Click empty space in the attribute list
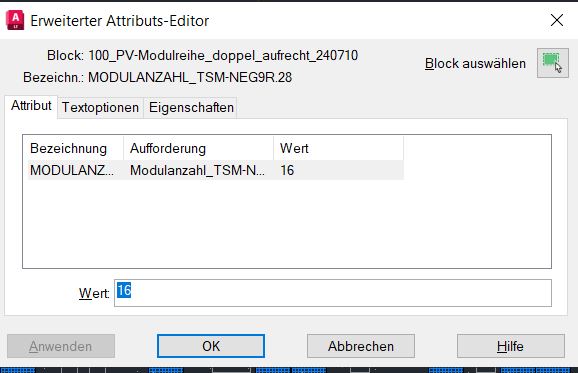The width and height of the screenshot is (578, 373). click(287, 225)
